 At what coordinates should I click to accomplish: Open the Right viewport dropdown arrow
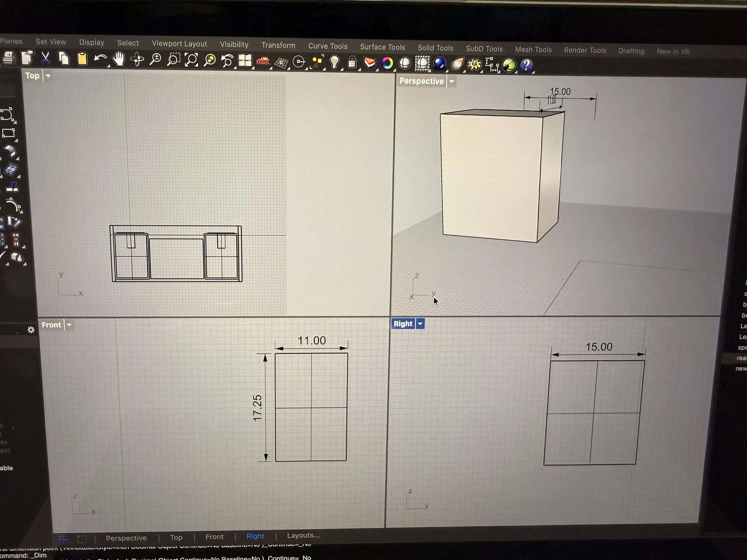pyautogui.click(x=420, y=324)
